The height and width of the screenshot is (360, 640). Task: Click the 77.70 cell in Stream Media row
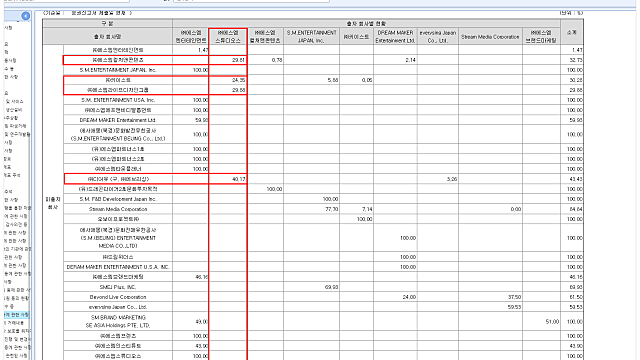point(311,209)
